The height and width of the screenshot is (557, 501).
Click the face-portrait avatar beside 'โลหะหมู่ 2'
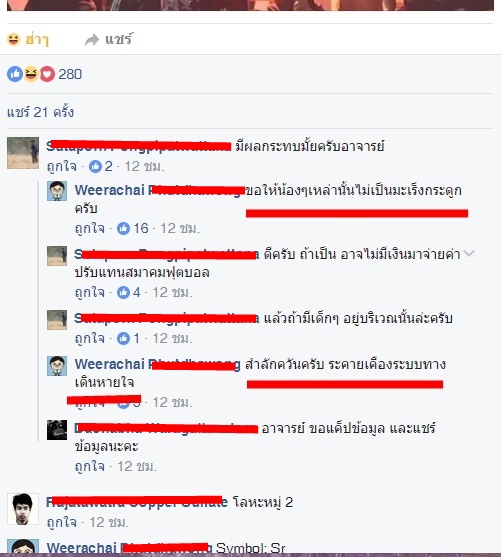tap(23, 509)
